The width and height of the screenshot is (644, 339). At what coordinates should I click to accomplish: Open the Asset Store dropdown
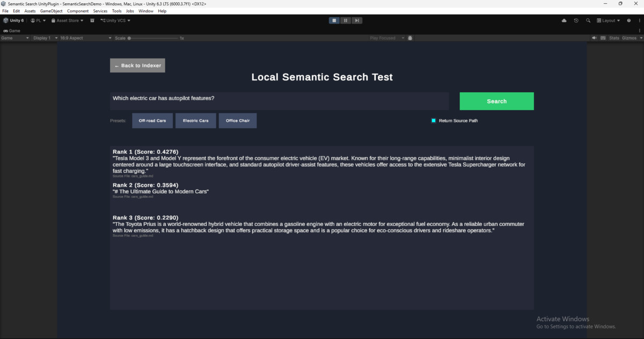point(67,20)
